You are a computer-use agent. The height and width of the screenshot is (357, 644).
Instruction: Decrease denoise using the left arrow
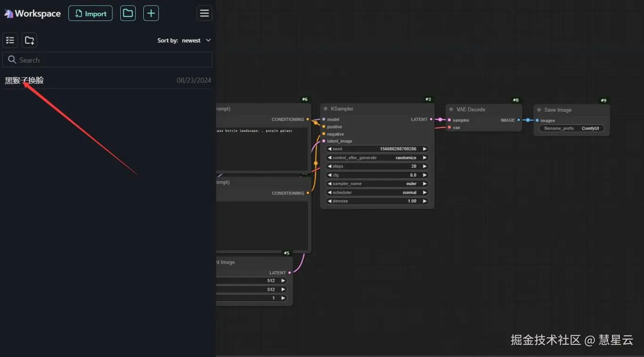click(x=330, y=201)
